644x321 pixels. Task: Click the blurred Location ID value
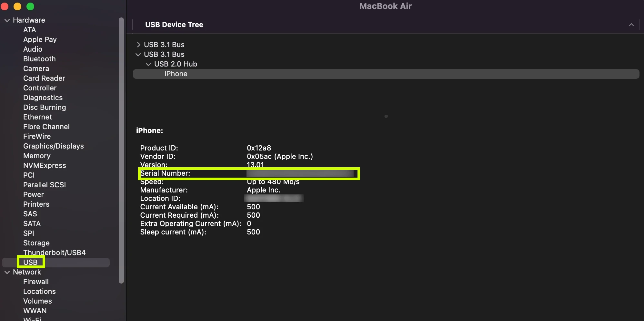[274, 198]
